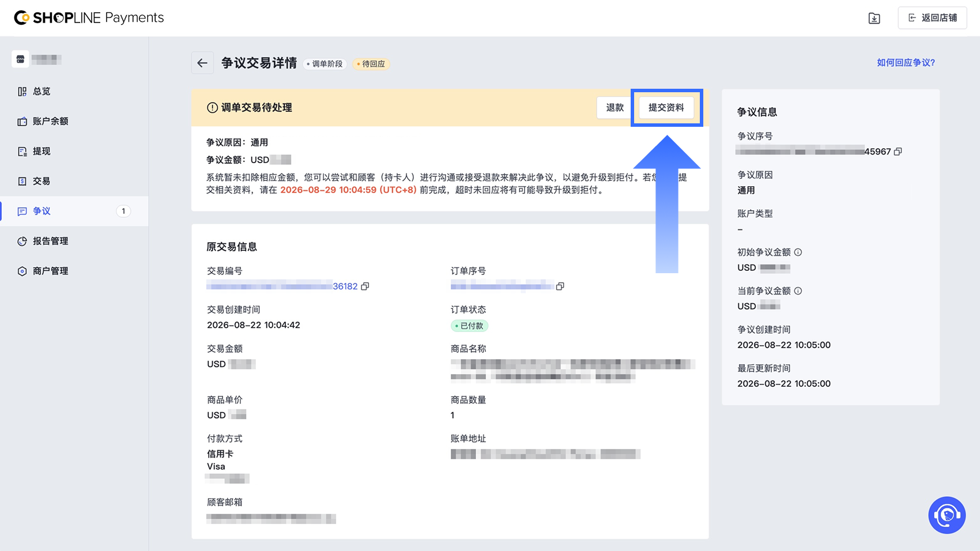Click the 争议信息 panel heading
Viewport: 980px width, 551px height.
757,112
